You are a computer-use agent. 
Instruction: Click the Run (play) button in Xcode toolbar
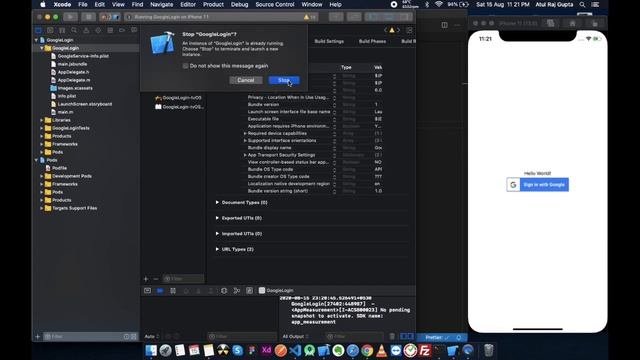[x=70, y=17]
